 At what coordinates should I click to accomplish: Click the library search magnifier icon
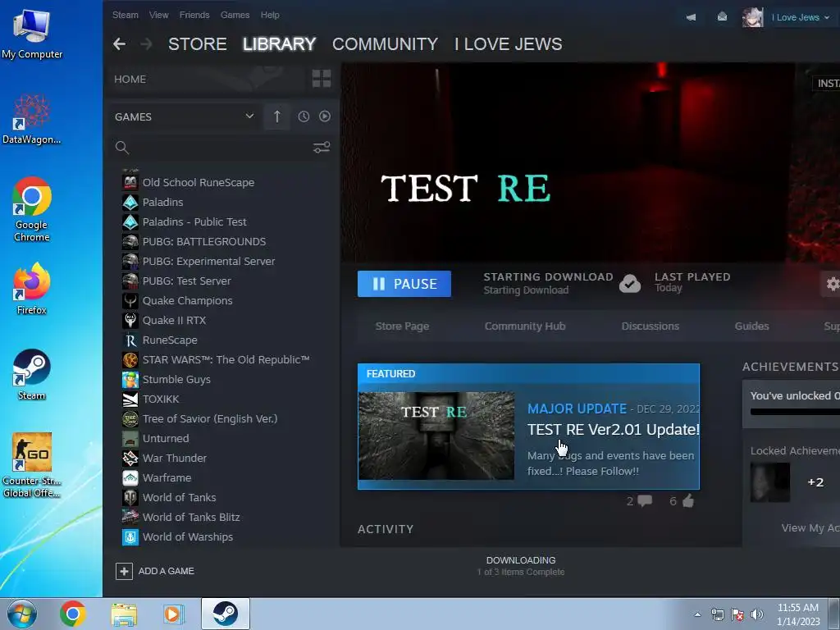tap(122, 148)
